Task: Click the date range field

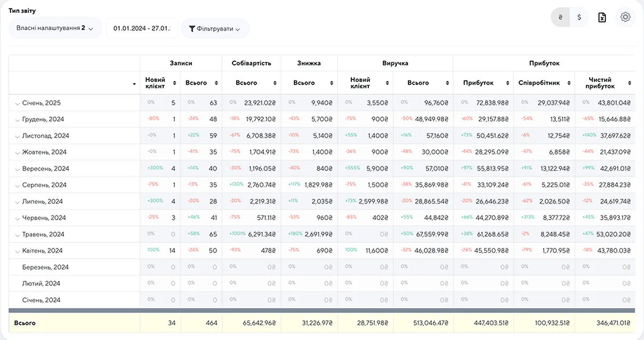Action: 142,29
